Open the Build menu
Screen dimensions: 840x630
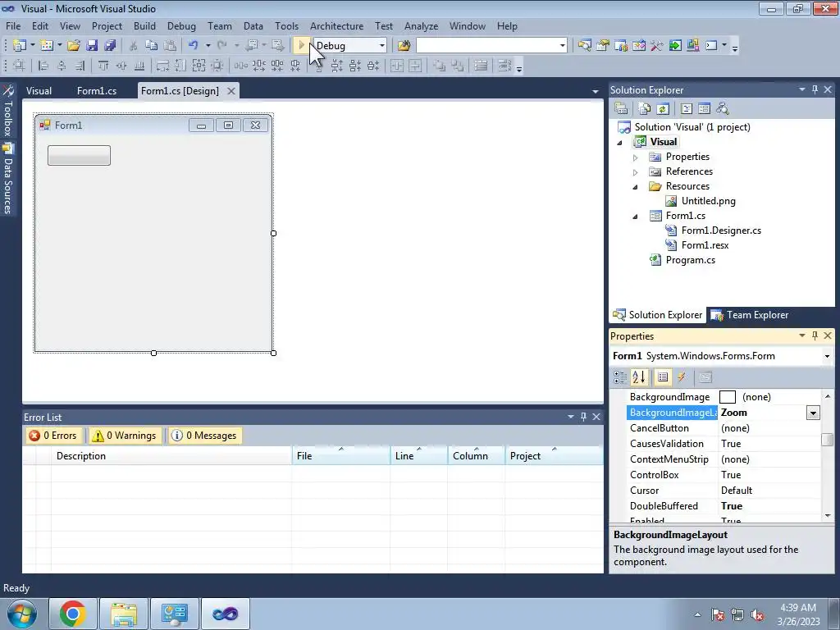[144, 25]
